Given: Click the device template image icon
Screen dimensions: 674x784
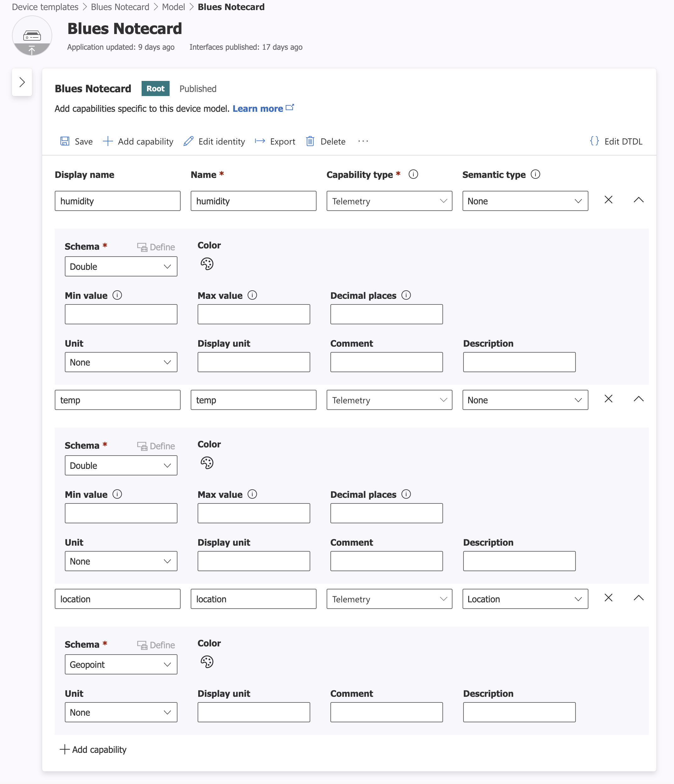Looking at the screenshot, I should click(32, 36).
